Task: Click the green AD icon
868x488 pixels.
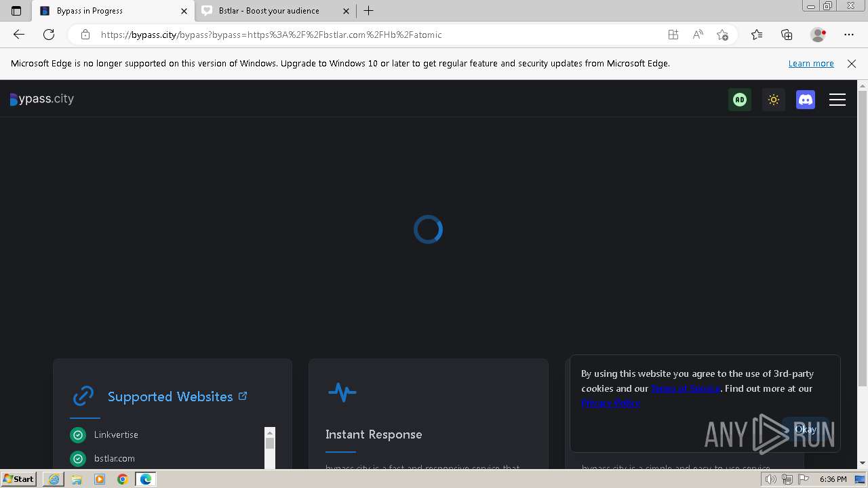Action: click(740, 100)
